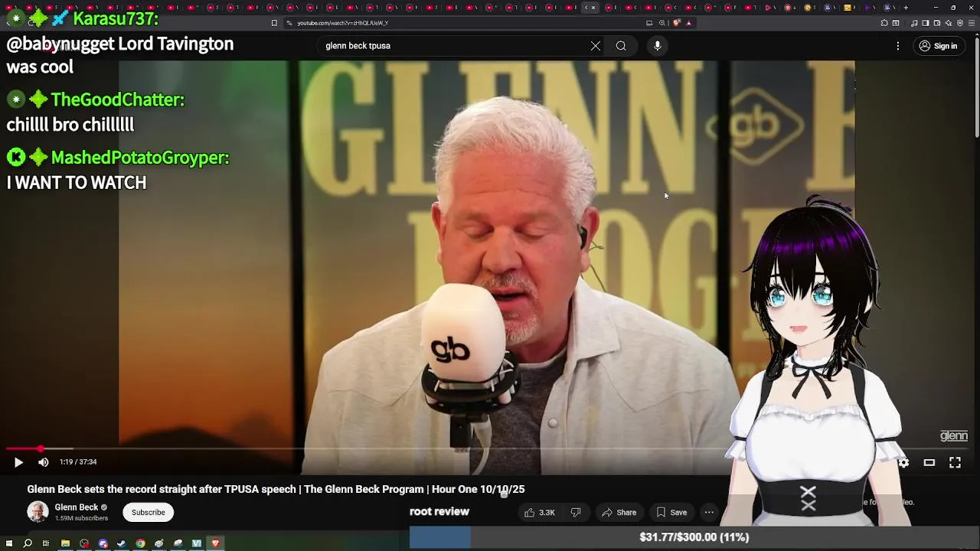Viewport: 980px width, 551px height.
Task: Click the browser address bar URL
Action: (342, 23)
